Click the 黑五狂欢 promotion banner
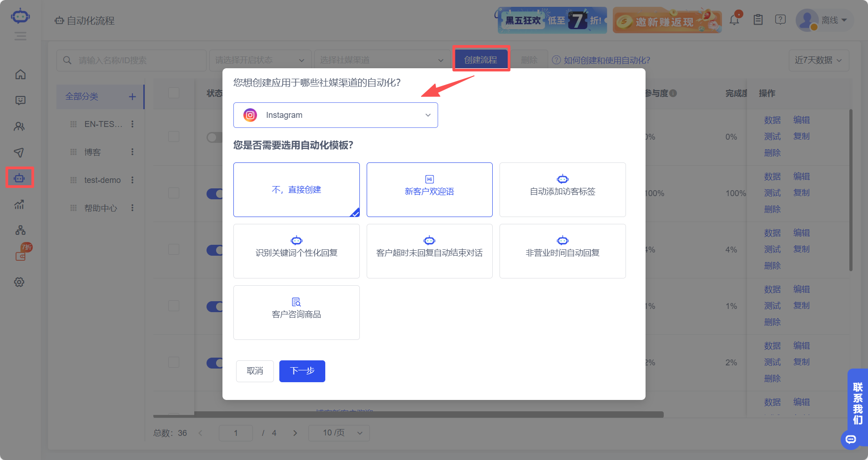The image size is (868, 460). coord(552,20)
